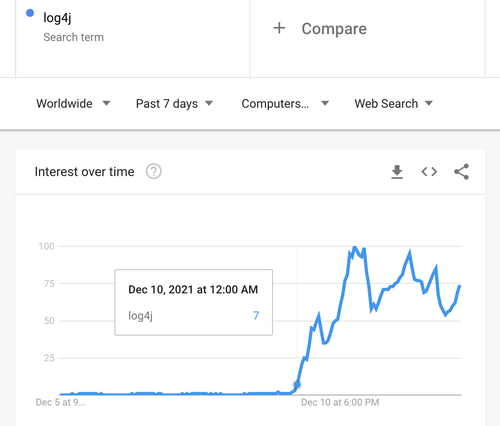Click the Interest over time heading
Image resolution: width=500 pixels, height=426 pixels.
click(84, 172)
